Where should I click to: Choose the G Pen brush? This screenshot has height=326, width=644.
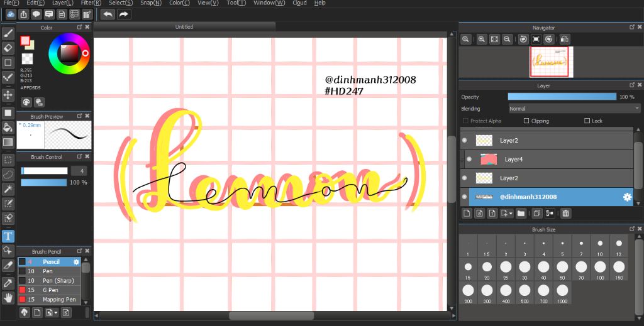coord(50,290)
